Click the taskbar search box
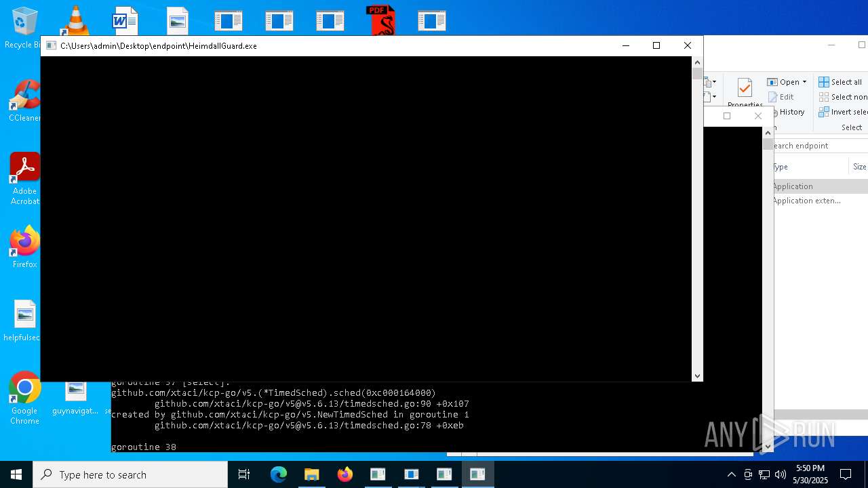The width and height of the screenshot is (868, 488). coord(130,474)
